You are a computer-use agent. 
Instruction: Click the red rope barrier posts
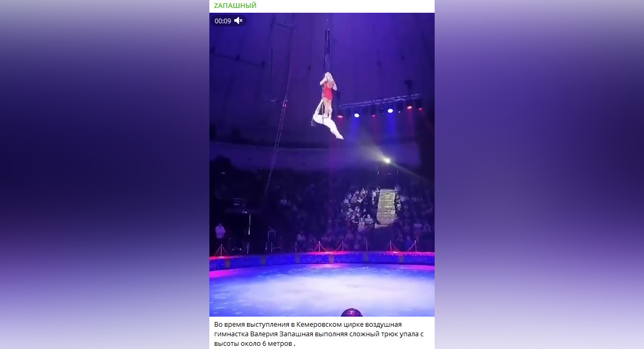pos(318,247)
